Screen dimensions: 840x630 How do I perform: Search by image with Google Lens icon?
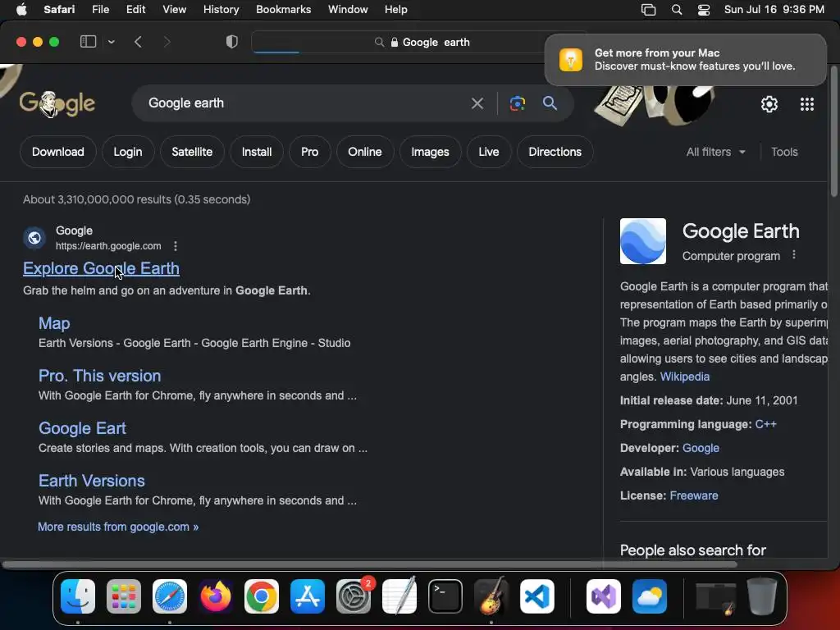coord(517,103)
